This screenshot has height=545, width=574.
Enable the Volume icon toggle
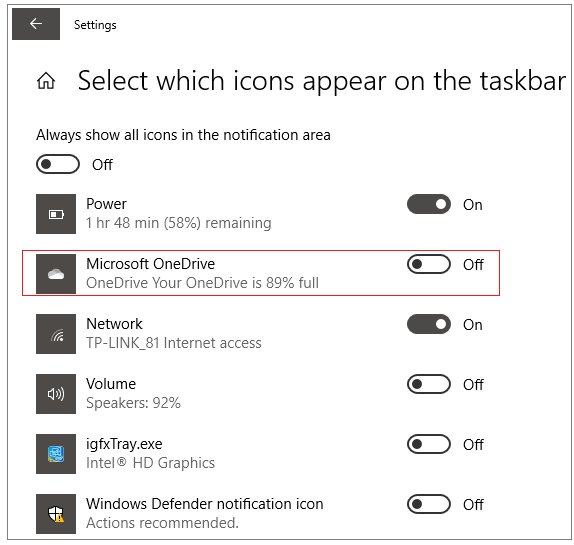[429, 384]
